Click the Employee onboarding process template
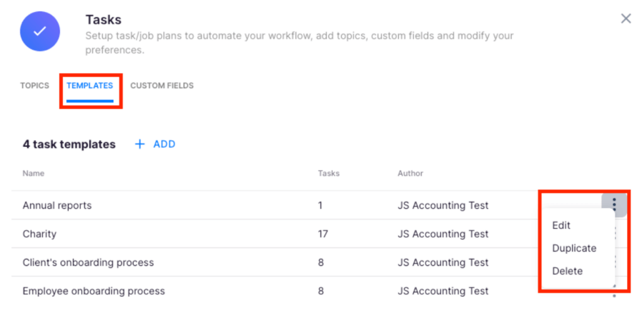The image size is (644, 332). click(94, 291)
